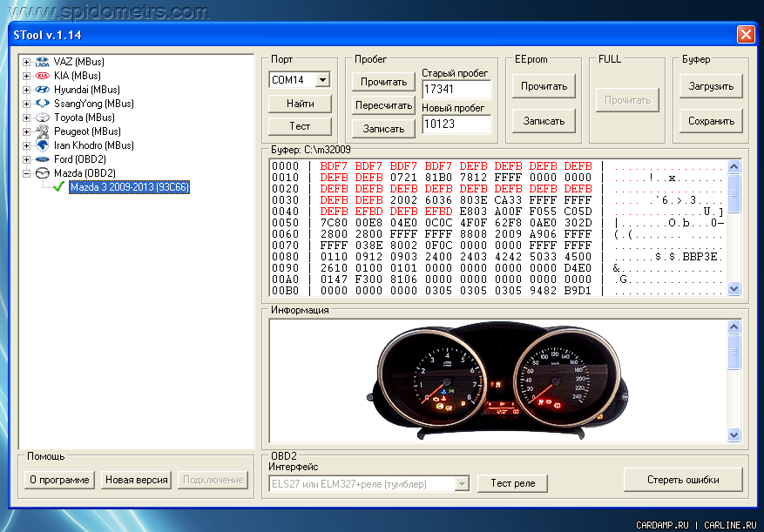This screenshot has width=764, height=532.
Task: Click the Peugeot lion logo icon
Action: (x=42, y=131)
